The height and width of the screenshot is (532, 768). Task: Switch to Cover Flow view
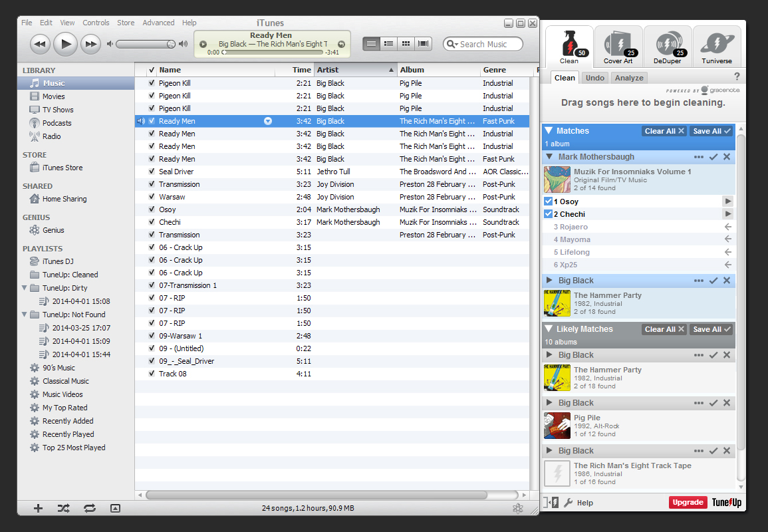point(423,44)
